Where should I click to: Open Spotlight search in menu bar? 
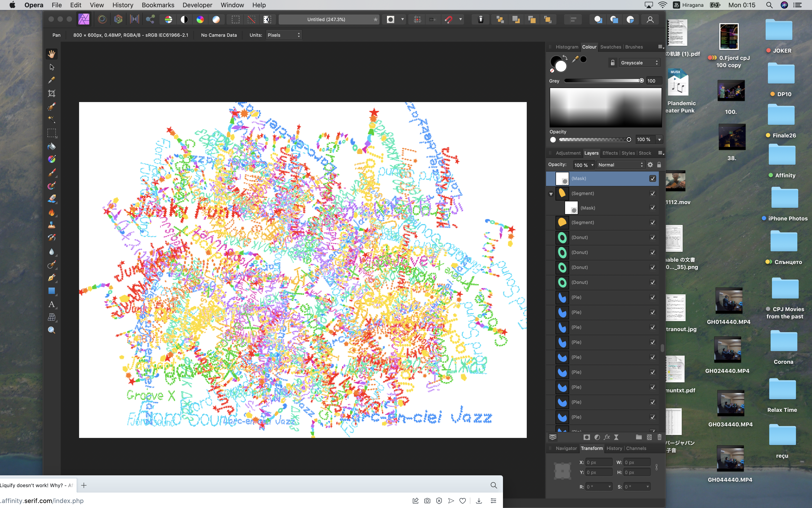(x=769, y=5)
